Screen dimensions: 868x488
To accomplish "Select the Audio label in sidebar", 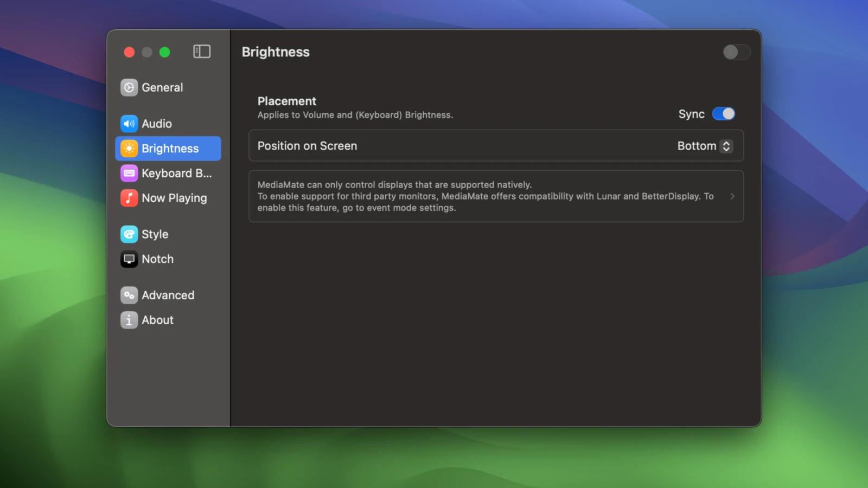I will [x=157, y=124].
